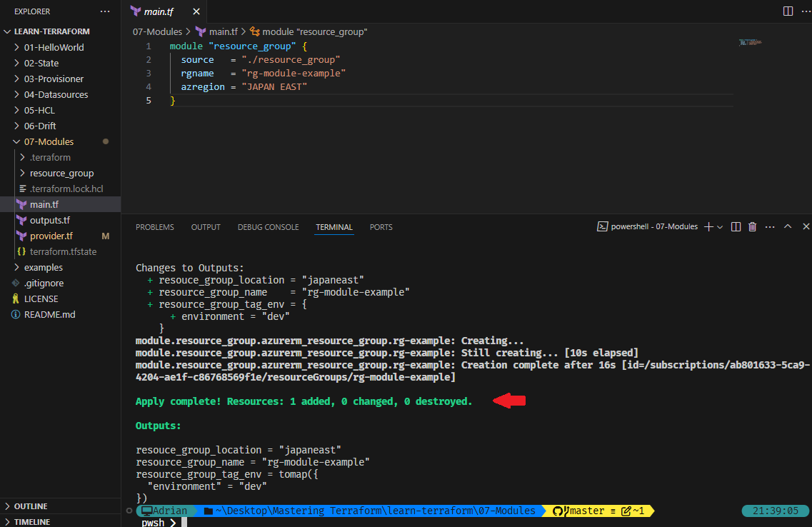Kill terminal with trash icon
This screenshot has width=812, height=527.
coord(753,227)
